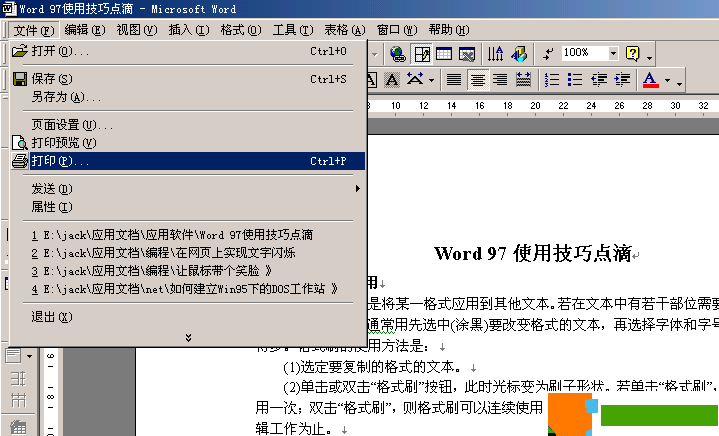Choose 打印预览(V) menu entry
The image size is (719, 436).
[188, 143]
